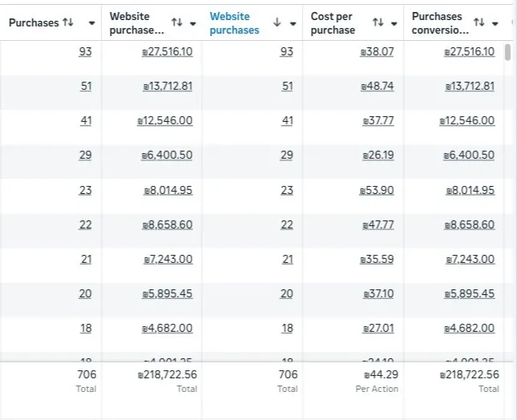Click the Cost per purchase header label
The width and height of the screenshot is (517, 420).
(x=333, y=23)
